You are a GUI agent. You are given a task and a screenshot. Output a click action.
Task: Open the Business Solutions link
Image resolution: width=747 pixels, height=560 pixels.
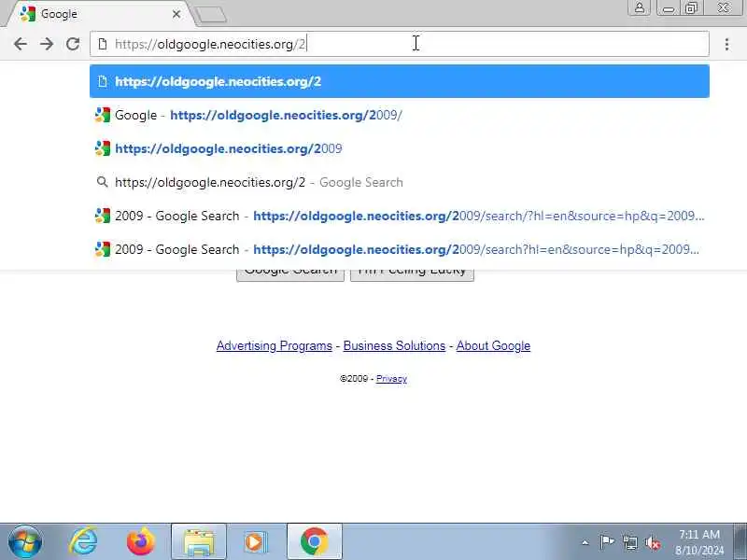tap(394, 345)
